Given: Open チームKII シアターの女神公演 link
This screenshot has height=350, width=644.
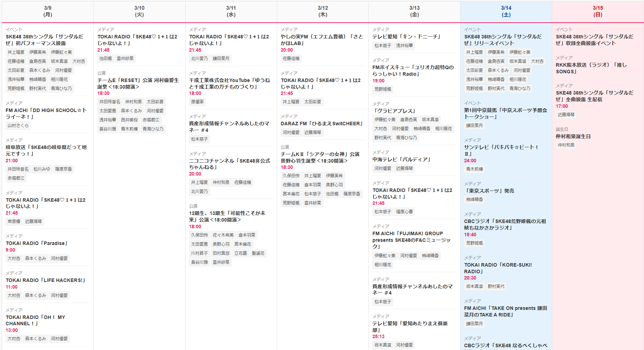Looking at the screenshot, I should (320, 157).
